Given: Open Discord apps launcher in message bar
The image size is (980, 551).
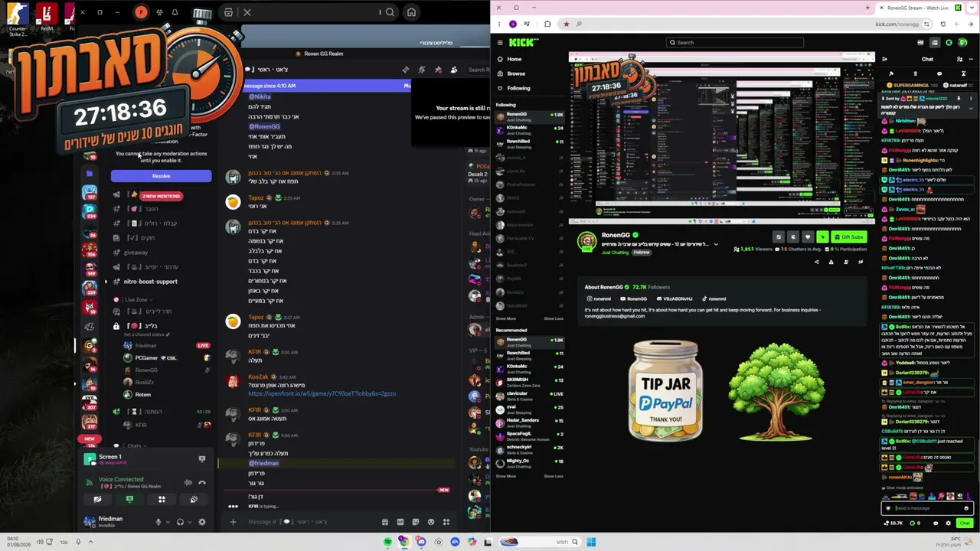Looking at the screenshot, I should click(x=446, y=522).
